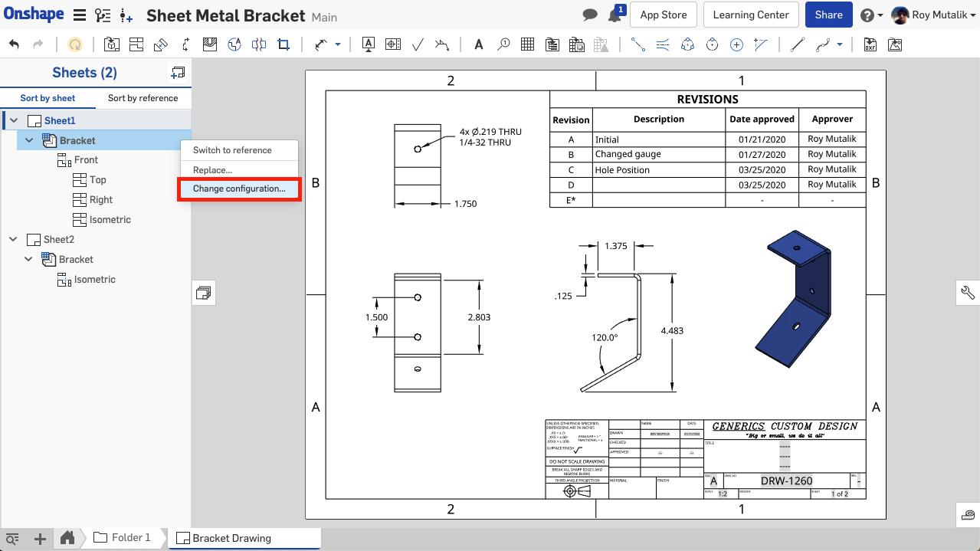Click the Undo arrow icon
Screen dimensions: 980x551
tap(15, 45)
